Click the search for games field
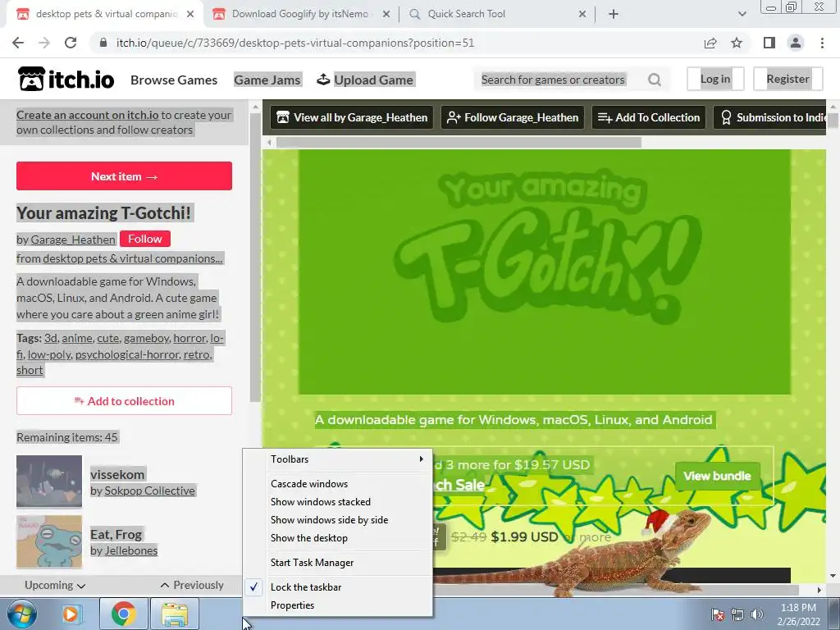 point(553,80)
